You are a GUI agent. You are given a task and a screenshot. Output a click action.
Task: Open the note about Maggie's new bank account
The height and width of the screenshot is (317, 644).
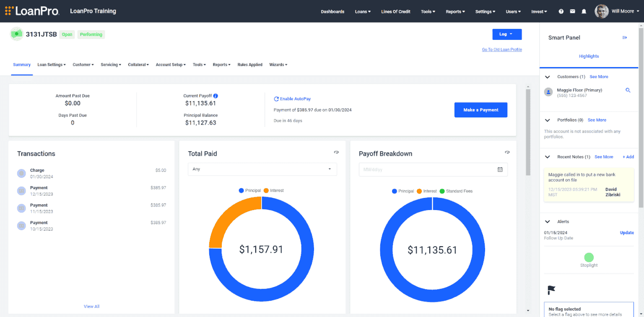(x=589, y=185)
